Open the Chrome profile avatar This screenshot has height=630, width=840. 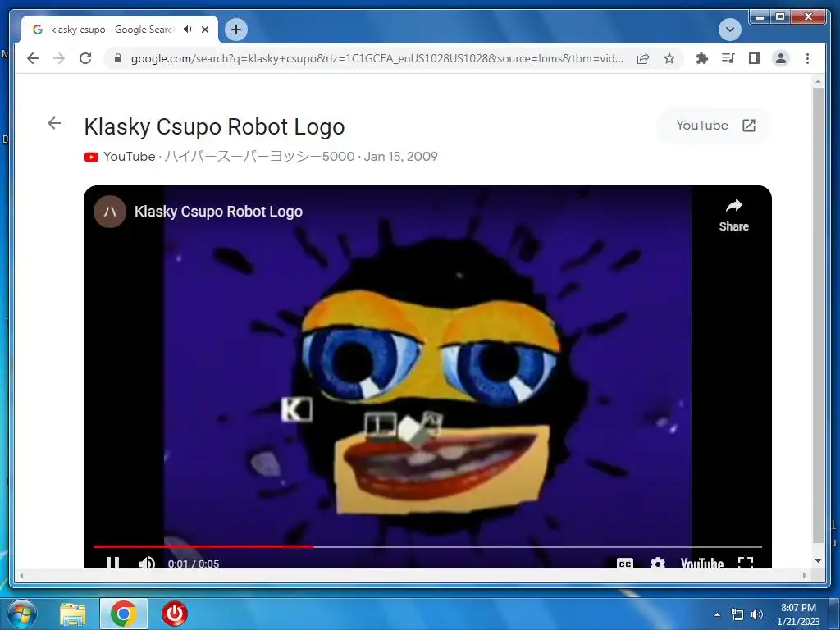(x=781, y=58)
